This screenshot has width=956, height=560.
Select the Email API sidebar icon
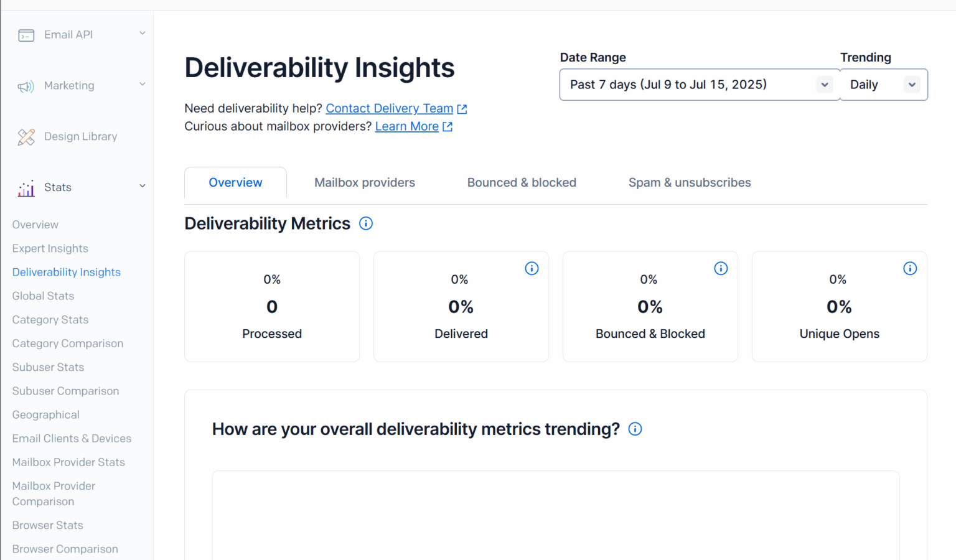click(x=26, y=35)
